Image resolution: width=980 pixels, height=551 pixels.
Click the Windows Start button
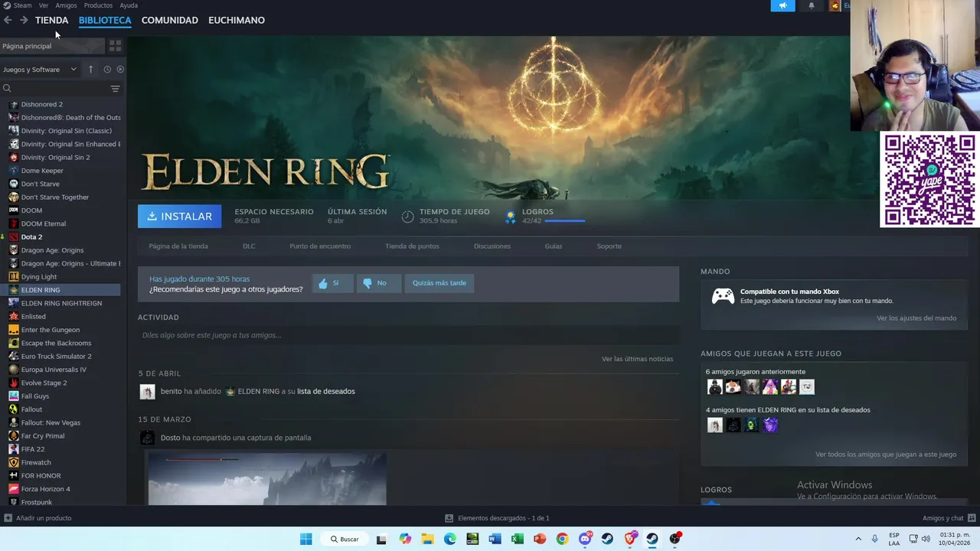[x=305, y=539]
